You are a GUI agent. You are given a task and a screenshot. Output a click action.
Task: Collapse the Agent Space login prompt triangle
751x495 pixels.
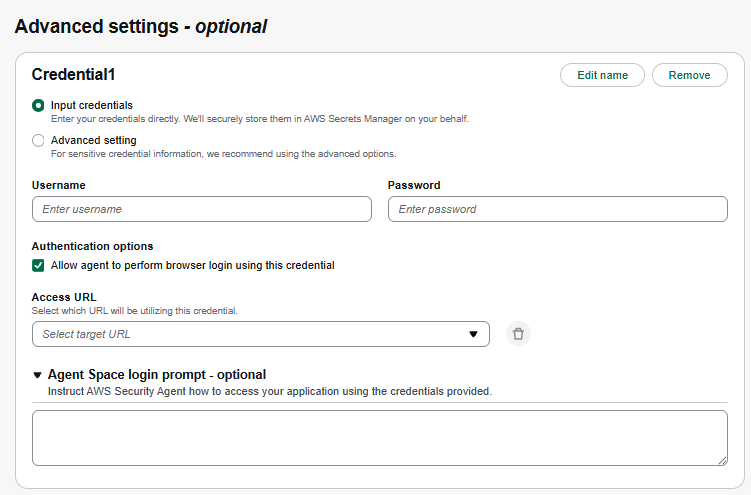click(38, 375)
